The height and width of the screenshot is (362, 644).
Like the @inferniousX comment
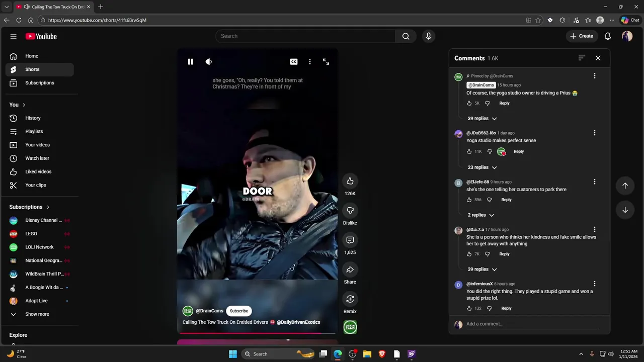(469, 308)
